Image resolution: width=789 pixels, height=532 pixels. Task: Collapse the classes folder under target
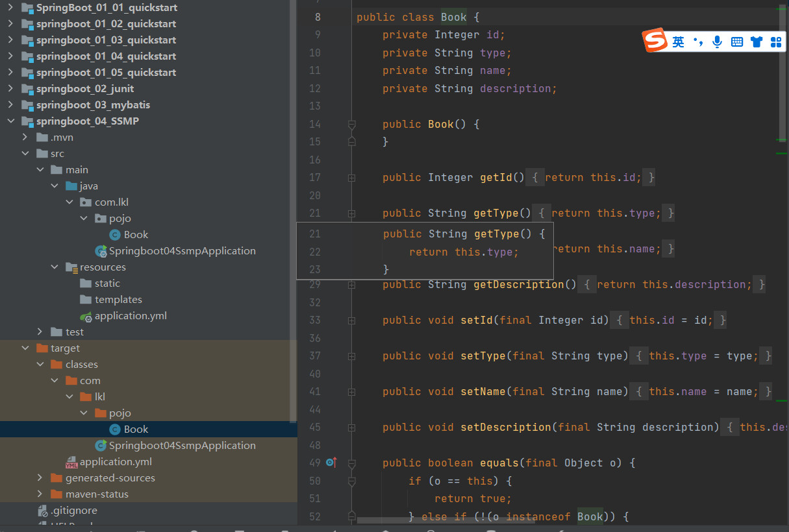click(40, 365)
